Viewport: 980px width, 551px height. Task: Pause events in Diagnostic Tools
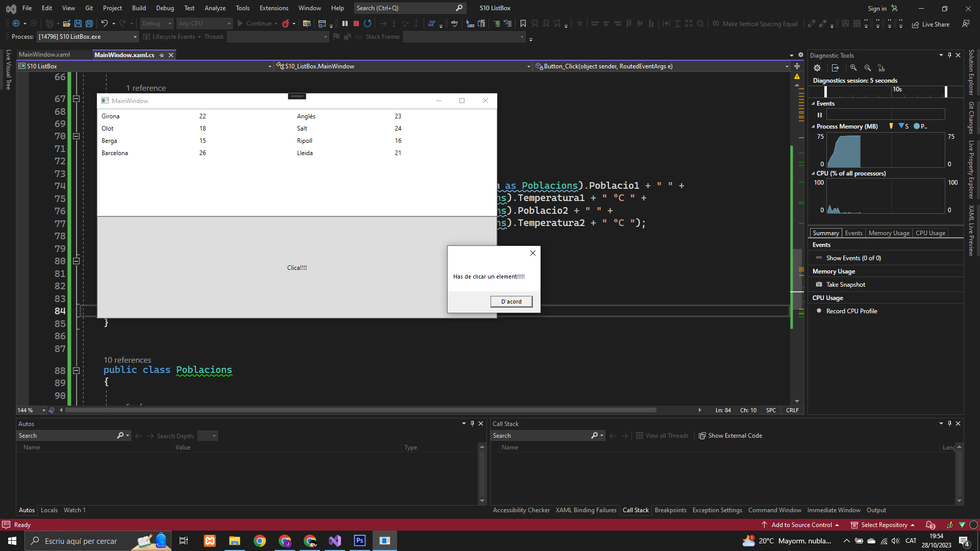(820, 115)
